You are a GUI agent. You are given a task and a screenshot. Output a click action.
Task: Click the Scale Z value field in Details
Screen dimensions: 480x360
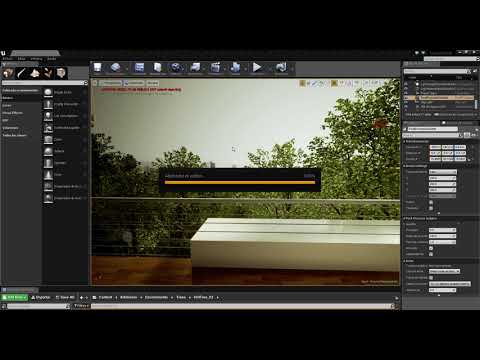(x=460, y=159)
